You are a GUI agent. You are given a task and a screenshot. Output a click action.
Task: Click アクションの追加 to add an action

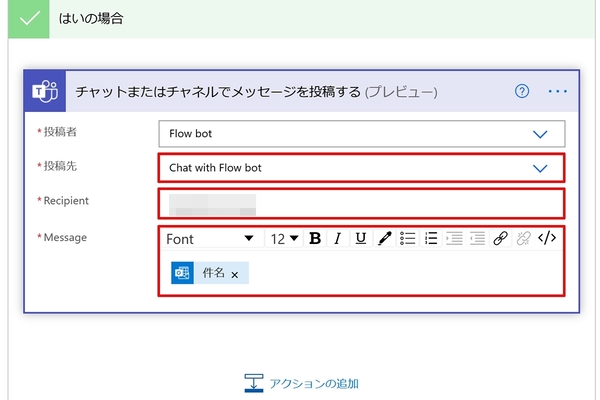click(301, 383)
